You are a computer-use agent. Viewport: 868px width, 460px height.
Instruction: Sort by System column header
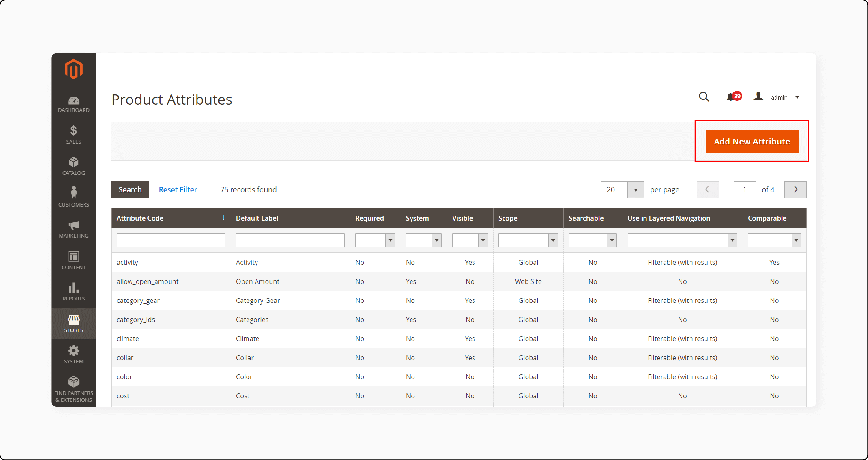424,218
